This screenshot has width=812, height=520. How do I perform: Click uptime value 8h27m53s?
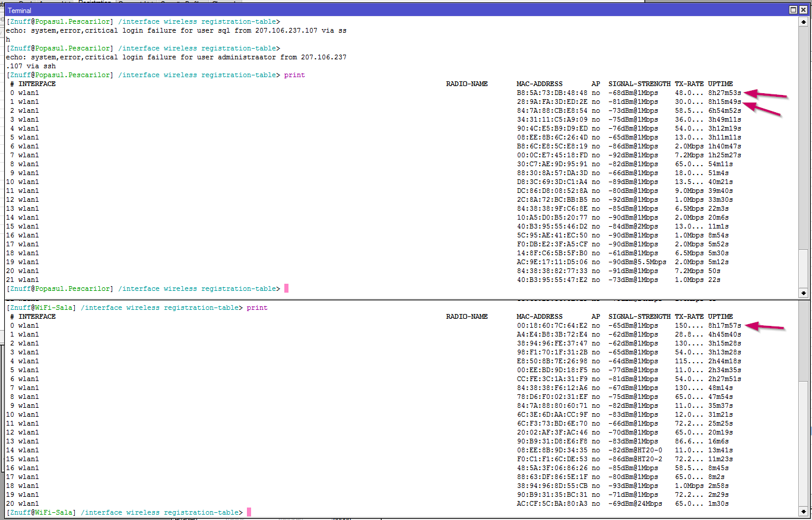pos(725,93)
